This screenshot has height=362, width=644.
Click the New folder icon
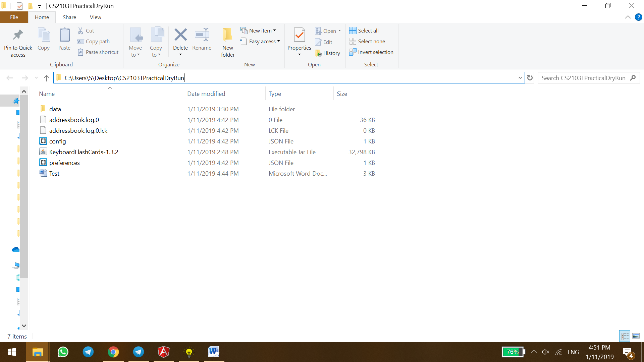(228, 35)
